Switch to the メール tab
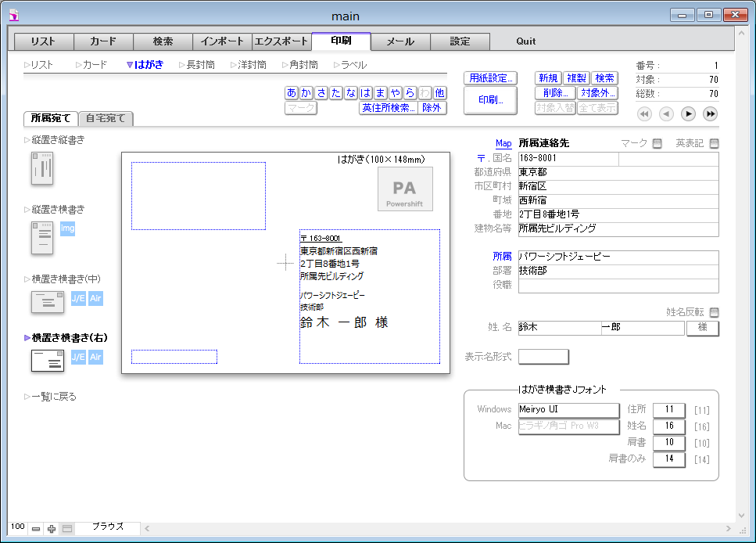The width and height of the screenshot is (756, 543). tap(400, 41)
